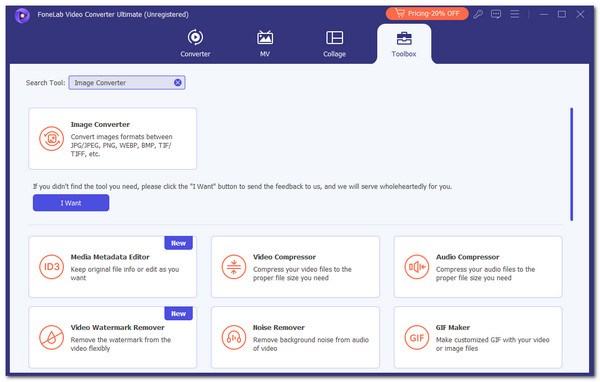This screenshot has height=382, width=600.
Task: Switch to the Converter tab
Action: click(x=195, y=44)
